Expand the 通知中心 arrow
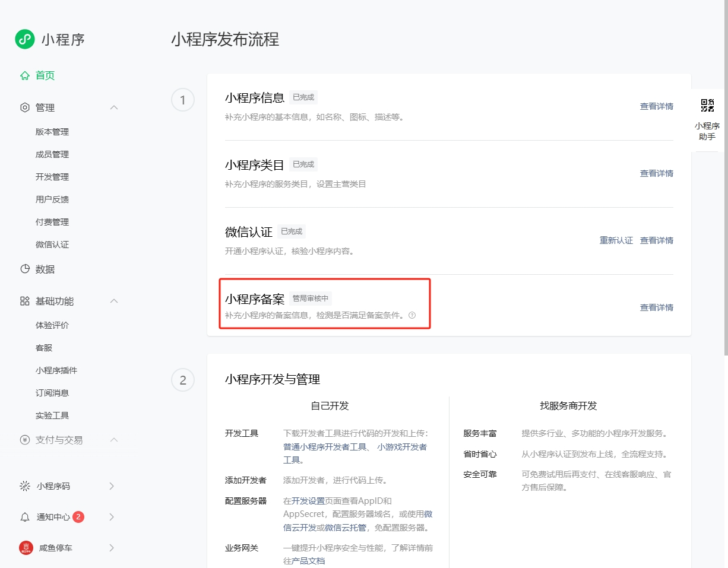 [112, 517]
